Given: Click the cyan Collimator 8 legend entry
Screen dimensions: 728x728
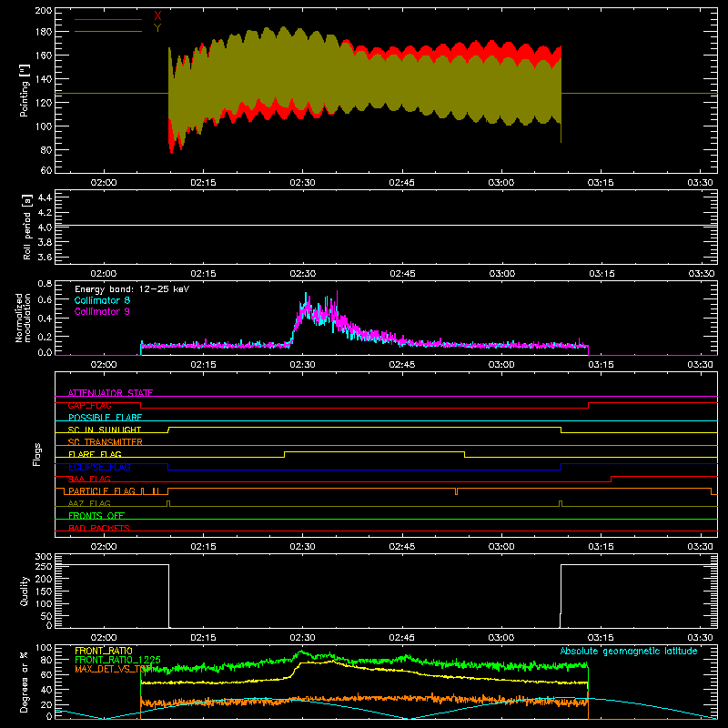Looking at the screenshot, I should tap(102, 300).
